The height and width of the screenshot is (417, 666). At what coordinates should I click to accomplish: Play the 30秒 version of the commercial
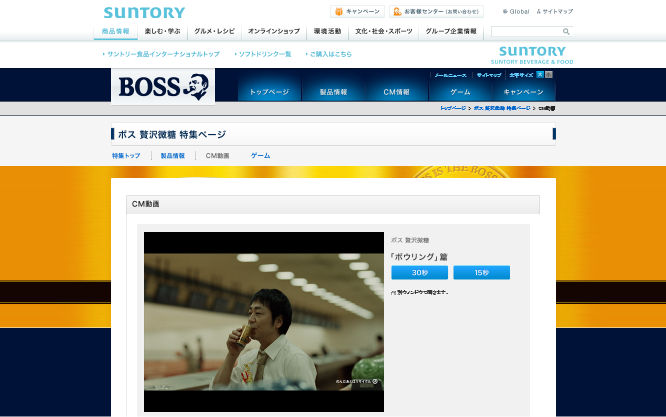pyautogui.click(x=420, y=273)
